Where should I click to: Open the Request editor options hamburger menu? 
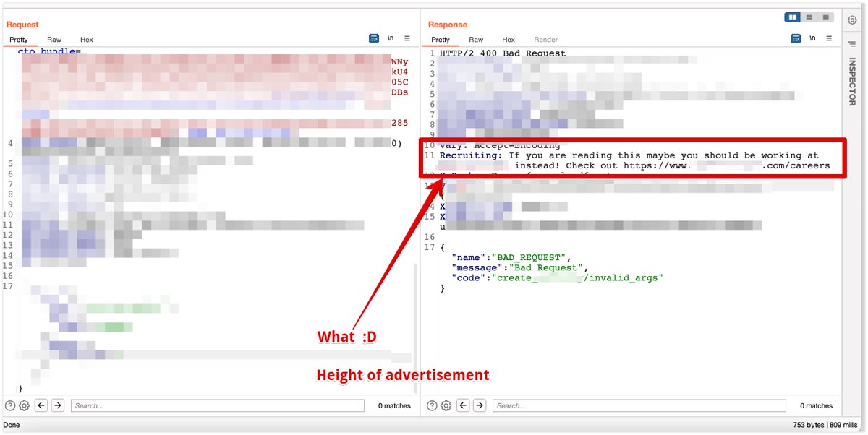coord(407,38)
